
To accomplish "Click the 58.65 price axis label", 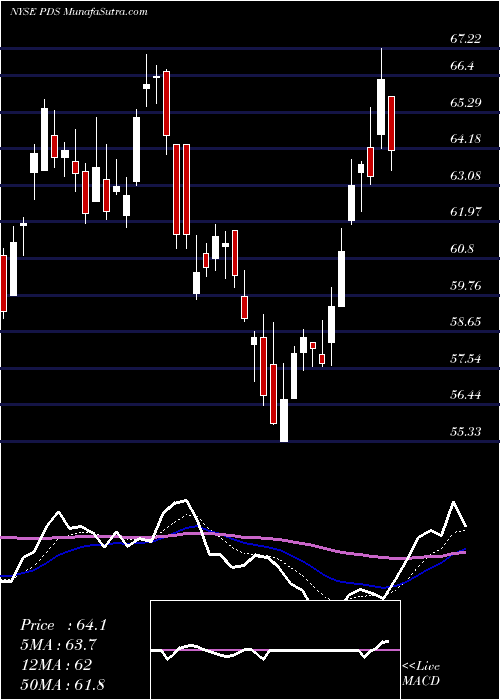I will pos(465,322).
